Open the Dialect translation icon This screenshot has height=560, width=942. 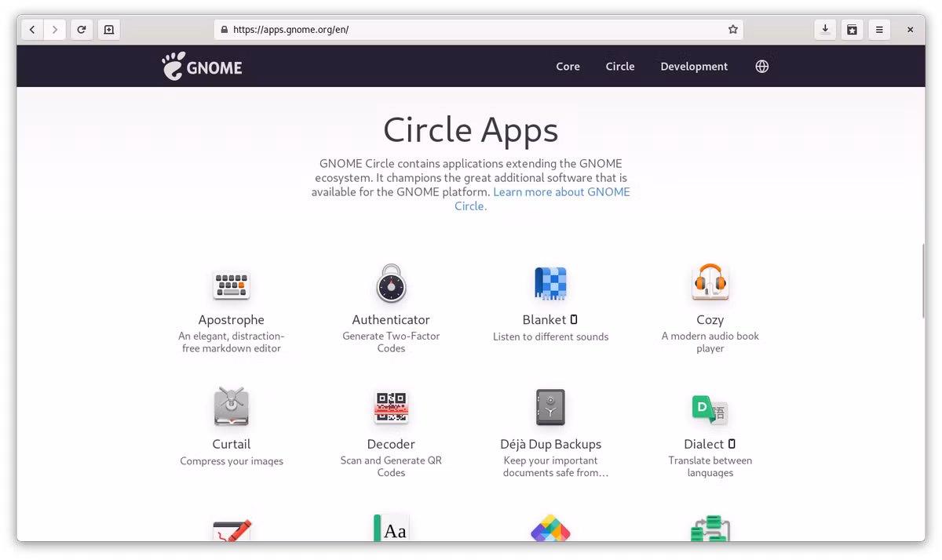click(x=710, y=409)
